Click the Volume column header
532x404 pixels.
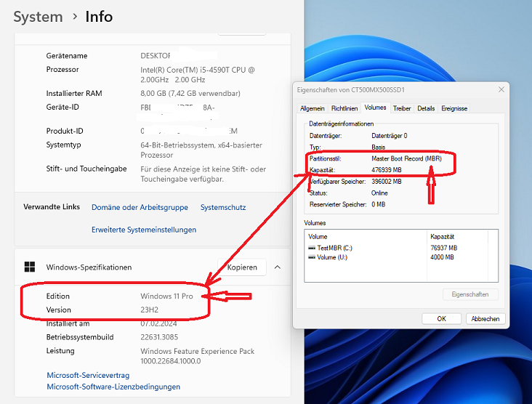point(366,236)
